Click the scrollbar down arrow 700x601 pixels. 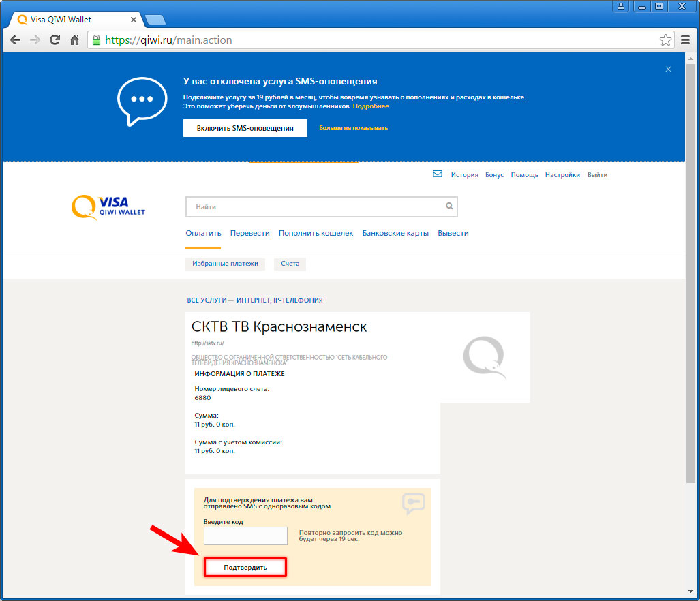[x=690, y=592]
